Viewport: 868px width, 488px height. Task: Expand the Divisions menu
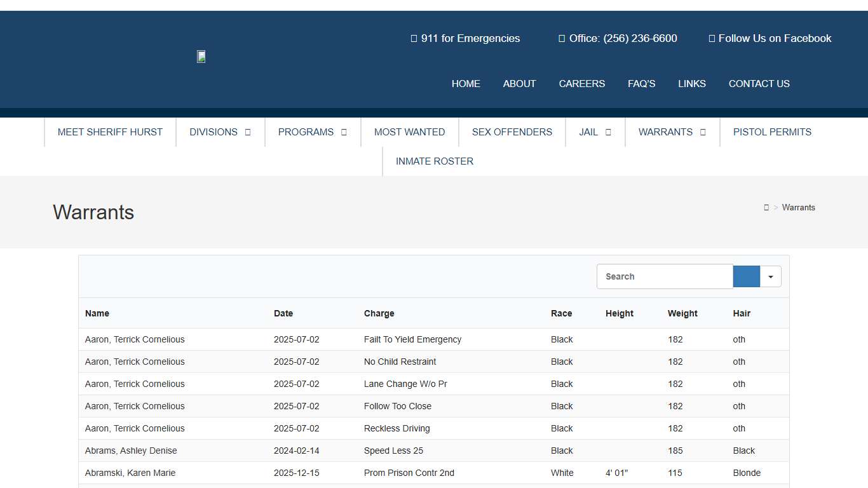pyautogui.click(x=220, y=132)
